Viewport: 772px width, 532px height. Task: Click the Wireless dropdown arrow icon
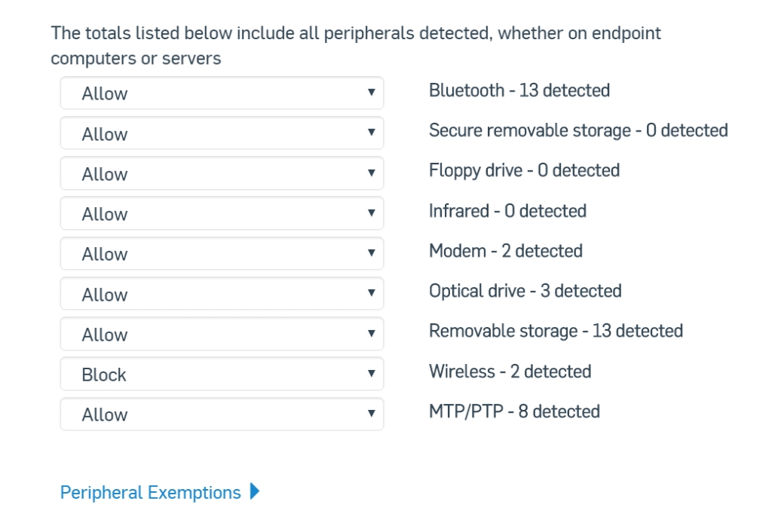pyautogui.click(x=370, y=374)
